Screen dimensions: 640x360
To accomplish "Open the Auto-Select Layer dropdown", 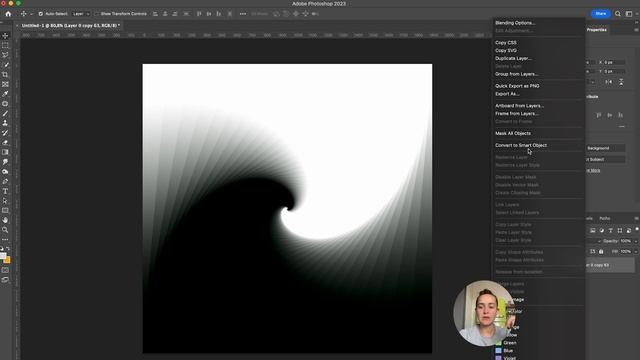I will tap(81, 14).
